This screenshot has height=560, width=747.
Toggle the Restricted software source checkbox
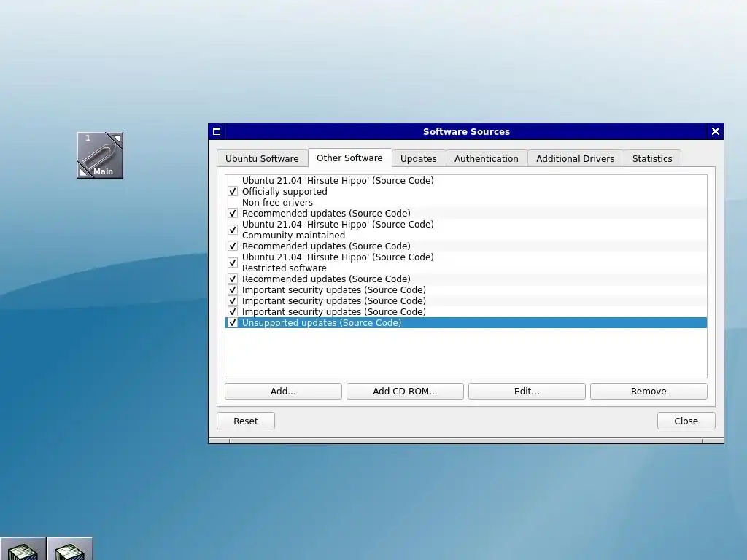(233, 262)
